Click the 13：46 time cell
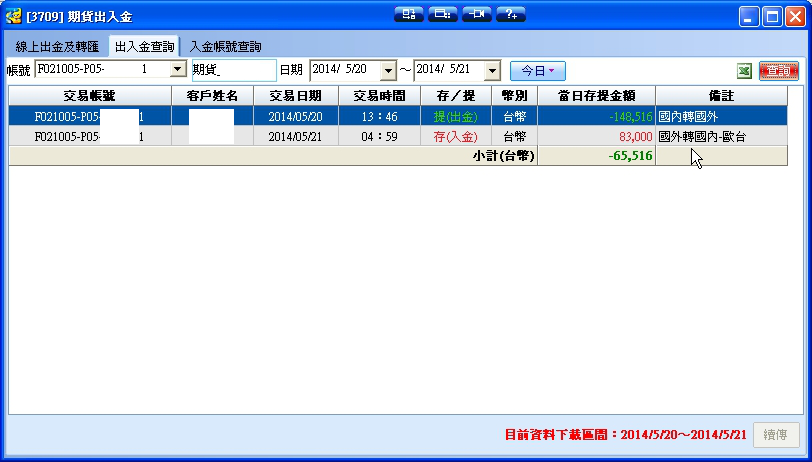This screenshot has height=462, width=812. 380,116
